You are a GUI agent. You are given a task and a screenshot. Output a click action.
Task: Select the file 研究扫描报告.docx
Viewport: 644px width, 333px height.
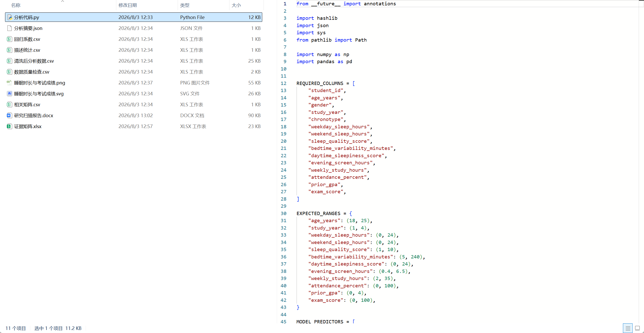pyautogui.click(x=134, y=115)
